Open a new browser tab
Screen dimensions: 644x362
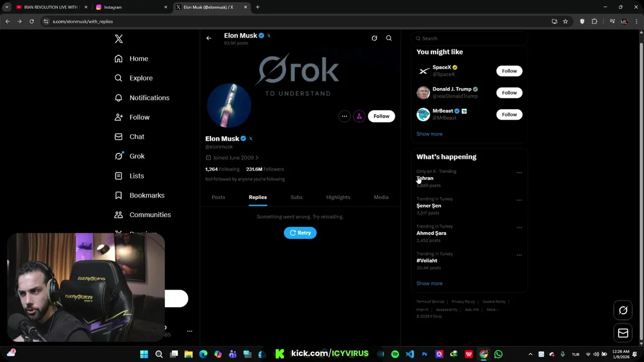[258, 7]
